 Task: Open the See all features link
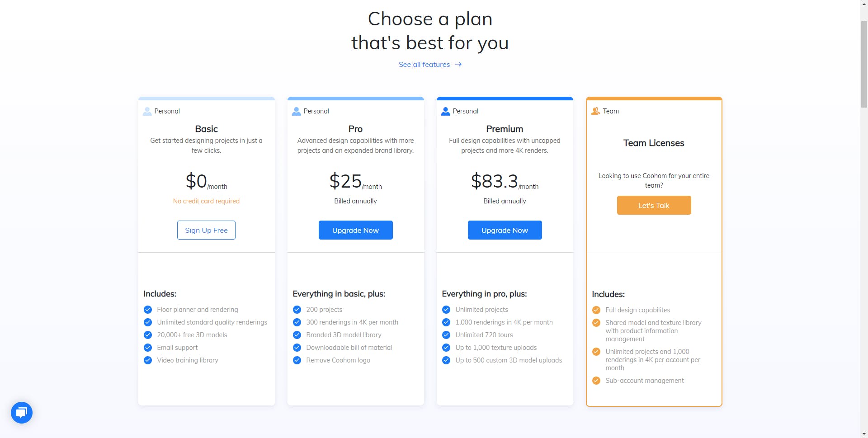click(424, 64)
